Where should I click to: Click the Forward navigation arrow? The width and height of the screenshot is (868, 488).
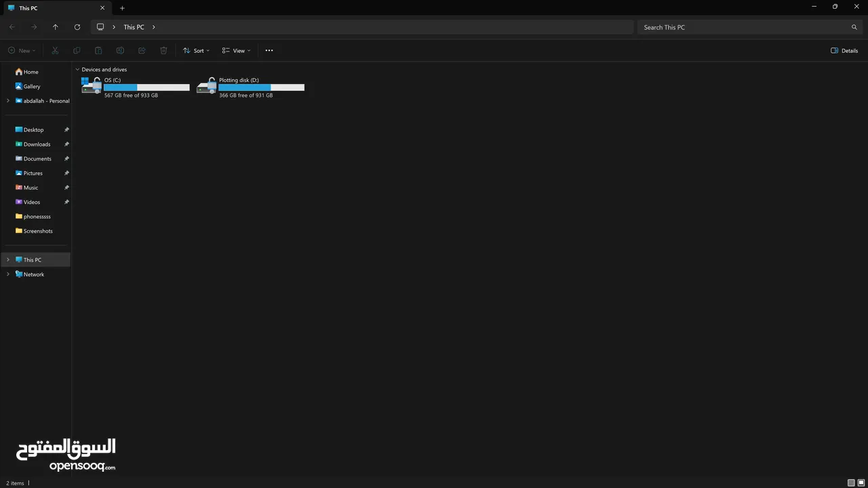point(34,27)
